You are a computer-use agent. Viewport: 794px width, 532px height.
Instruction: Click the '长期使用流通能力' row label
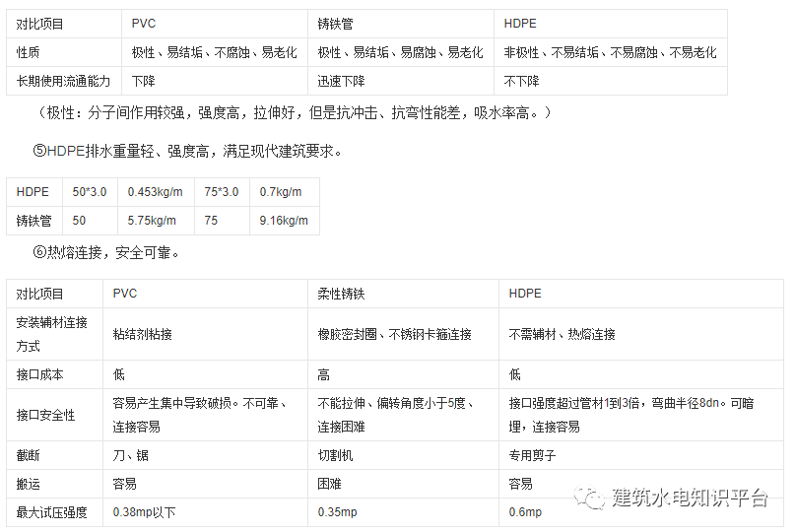coord(63,81)
